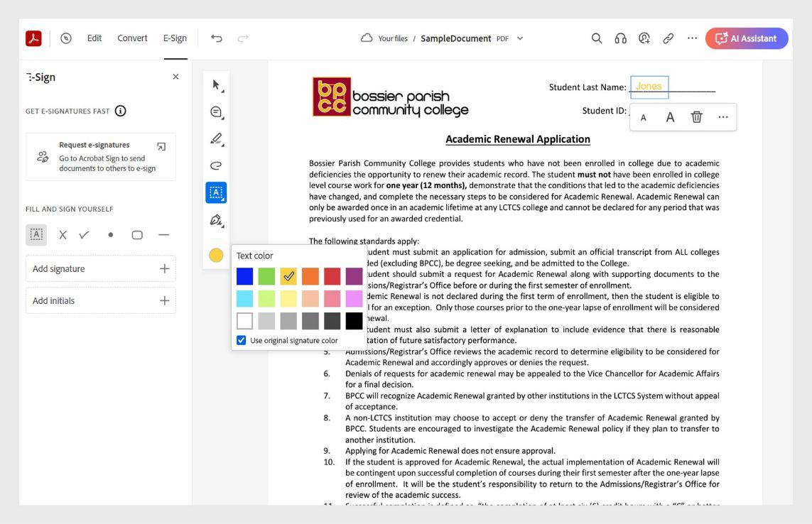Pick the light cyan color swatch
This screenshot has height=524, width=812.
pos(245,299)
